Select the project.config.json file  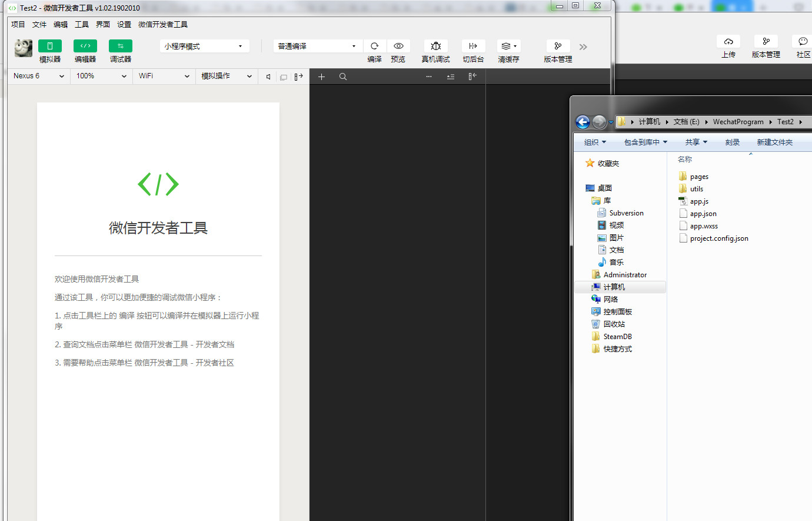point(714,238)
